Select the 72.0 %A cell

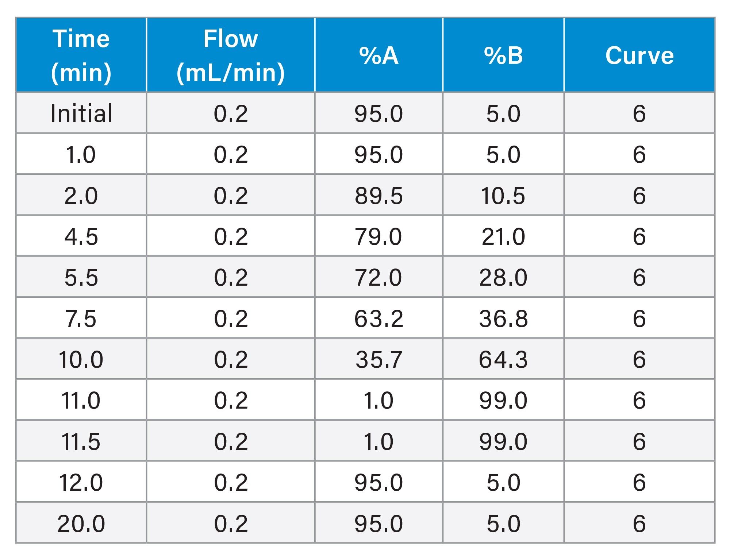coord(379,277)
